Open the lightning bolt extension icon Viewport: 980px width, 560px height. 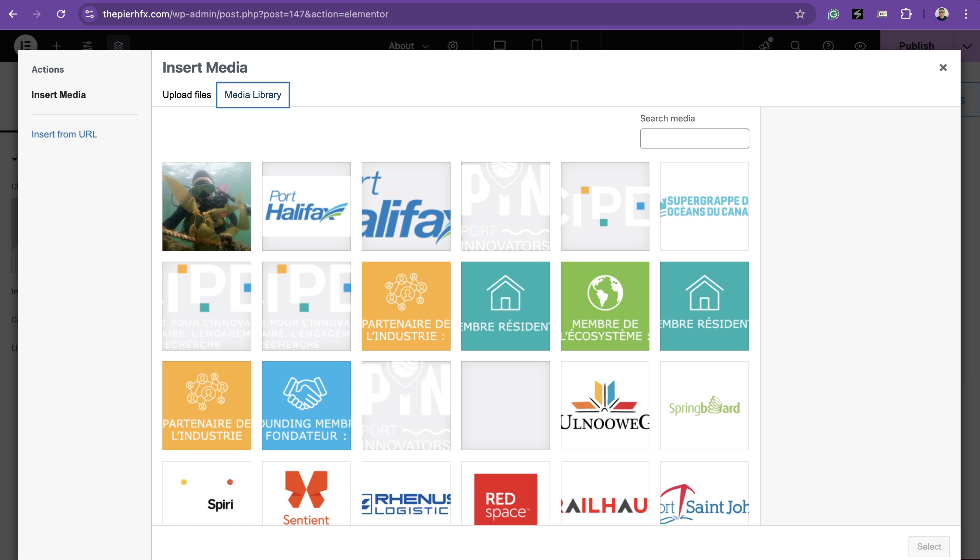(x=857, y=14)
